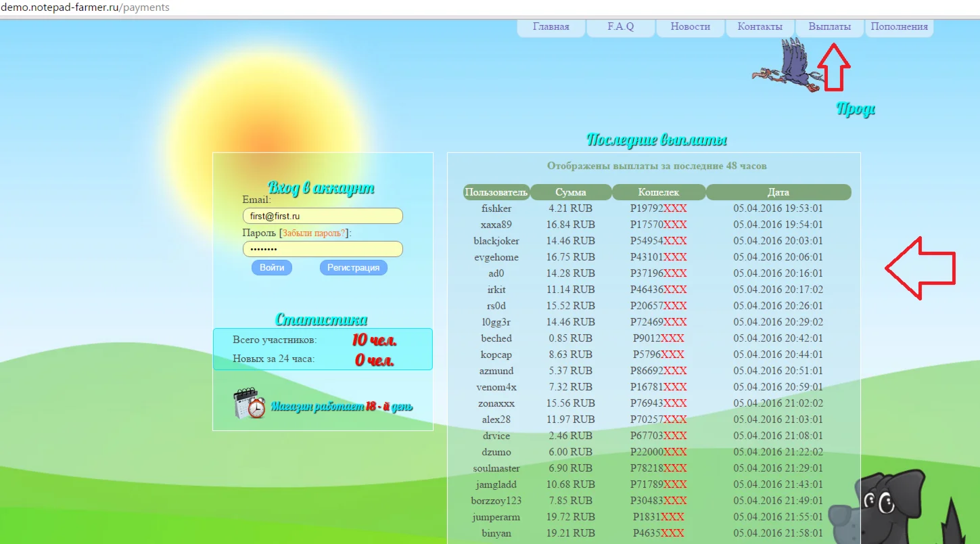Focus the Email input field
The height and width of the screenshot is (544, 980).
(323, 216)
